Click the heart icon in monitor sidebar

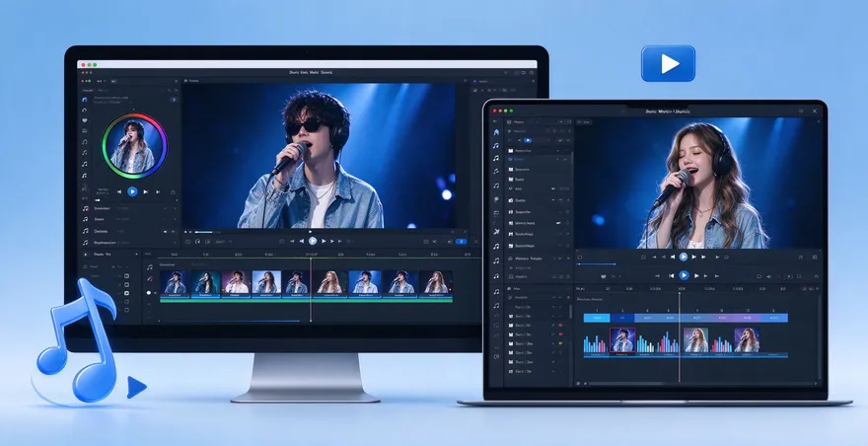(85, 120)
